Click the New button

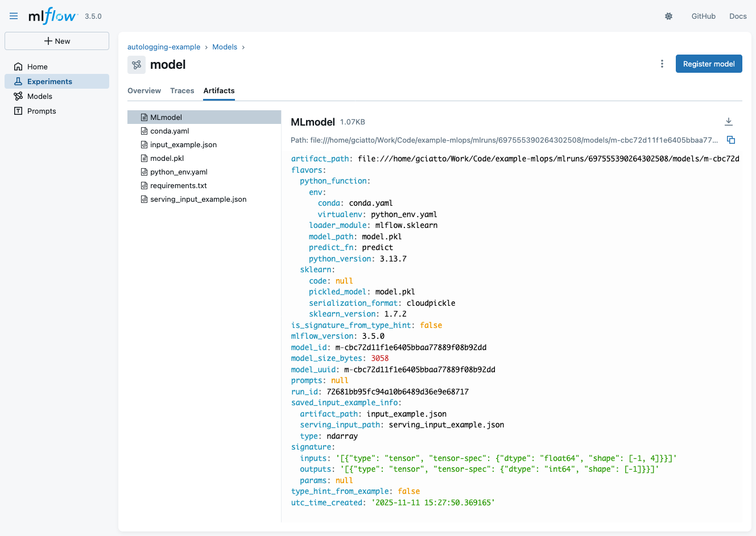click(x=57, y=41)
